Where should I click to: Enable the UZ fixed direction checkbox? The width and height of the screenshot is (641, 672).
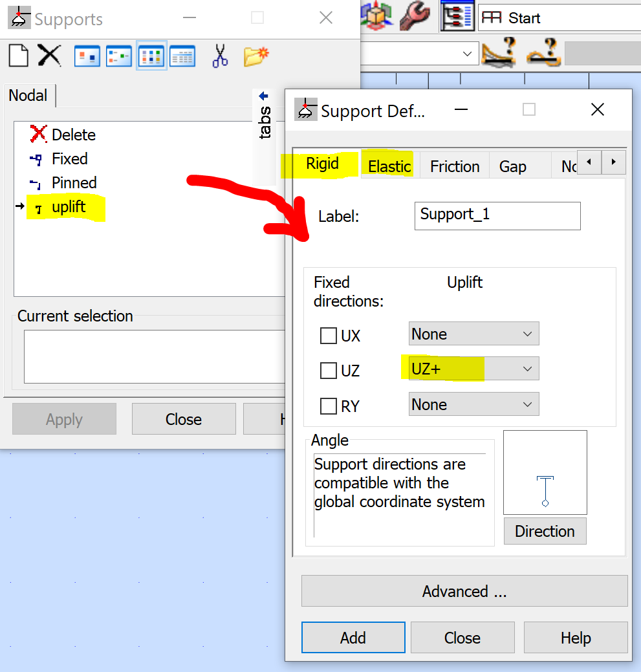point(329,371)
